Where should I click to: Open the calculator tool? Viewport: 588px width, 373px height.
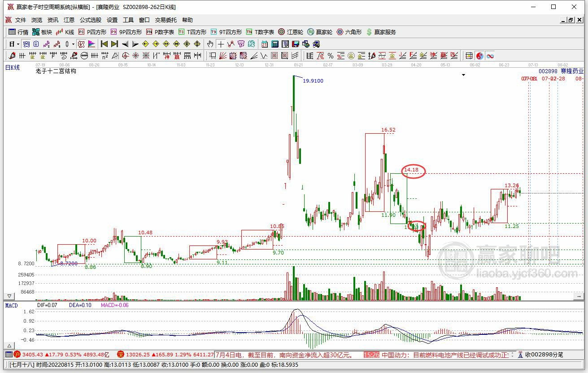click(275, 44)
